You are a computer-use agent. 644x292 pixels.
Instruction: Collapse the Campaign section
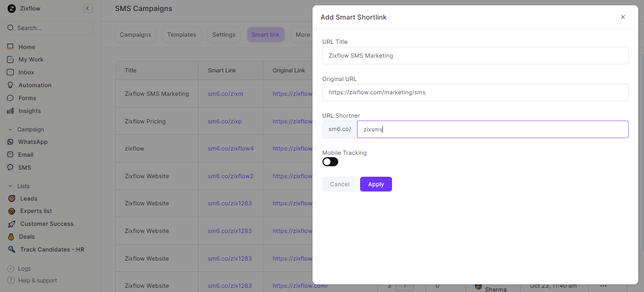coord(10,130)
